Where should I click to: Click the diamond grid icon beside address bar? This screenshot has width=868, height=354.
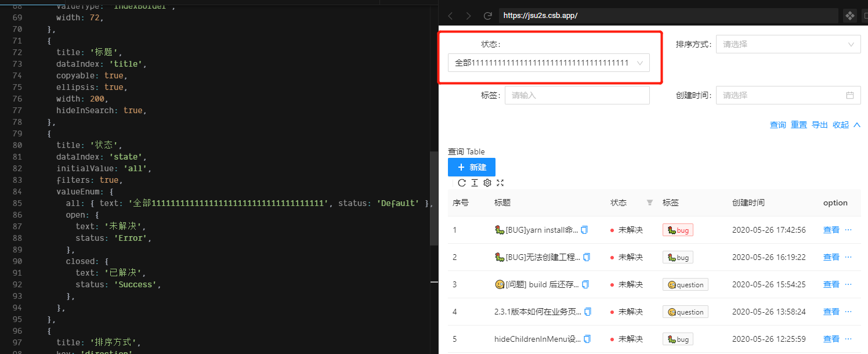coord(849,16)
